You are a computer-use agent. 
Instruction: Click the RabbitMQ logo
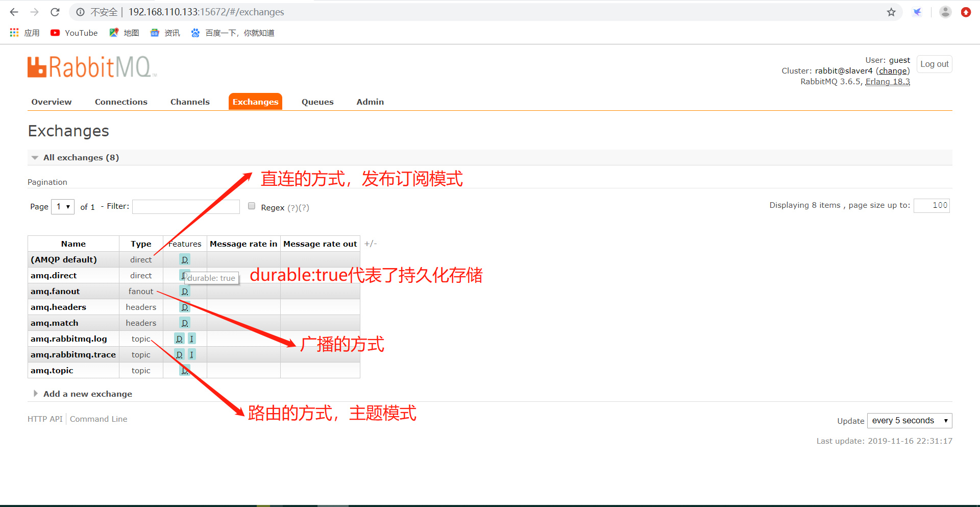(x=91, y=67)
